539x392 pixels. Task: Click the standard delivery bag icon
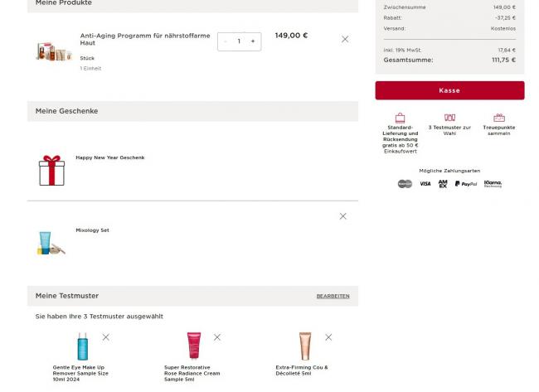pyautogui.click(x=400, y=118)
